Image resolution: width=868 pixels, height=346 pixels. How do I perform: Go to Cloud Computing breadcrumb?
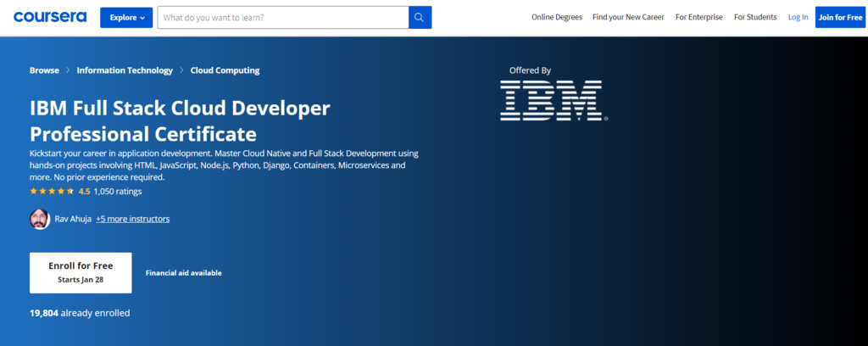pos(225,70)
